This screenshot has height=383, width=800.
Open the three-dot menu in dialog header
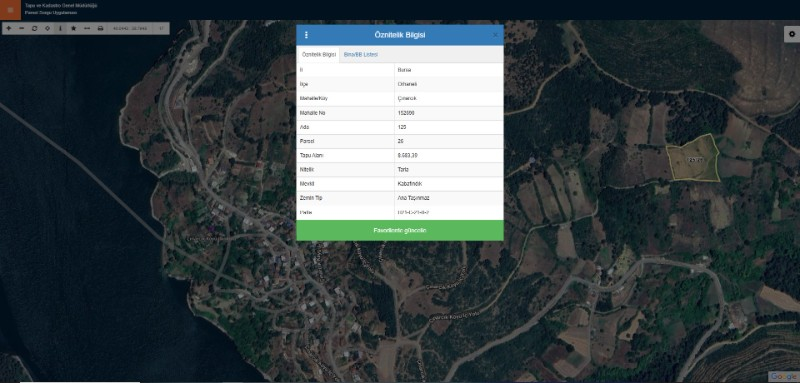(x=306, y=35)
